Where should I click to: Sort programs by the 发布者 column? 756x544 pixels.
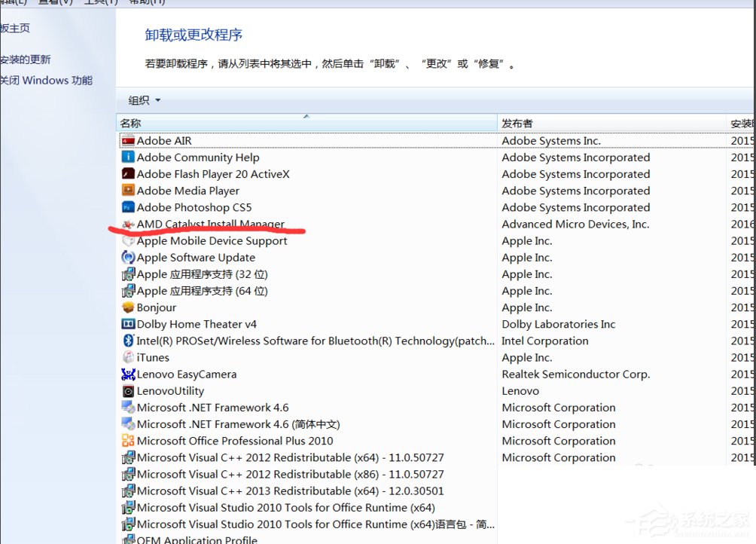[x=521, y=123]
